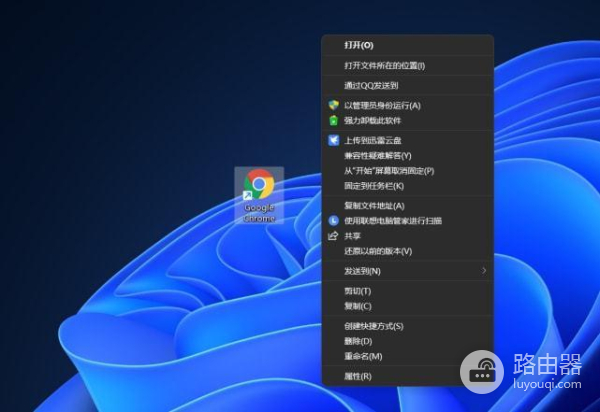This screenshot has width=600, height=412.
Task: Open 兼容性疑难解答(Y)
Action: [x=408, y=156]
